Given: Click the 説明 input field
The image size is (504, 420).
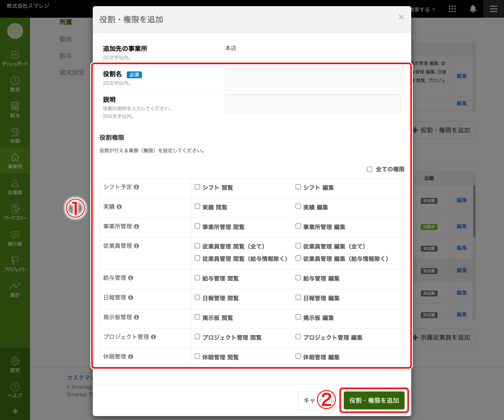Looking at the screenshot, I should click(x=313, y=103).
